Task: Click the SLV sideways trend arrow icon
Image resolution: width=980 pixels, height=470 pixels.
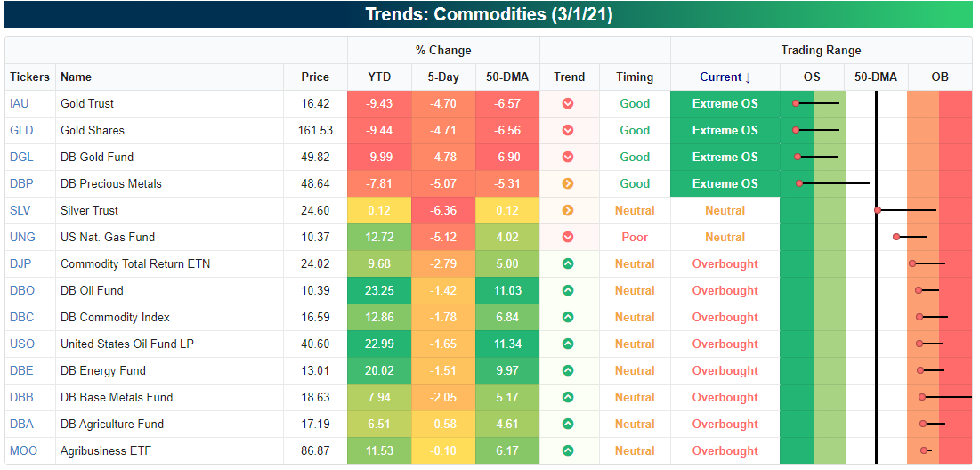Action: [568, 210]
